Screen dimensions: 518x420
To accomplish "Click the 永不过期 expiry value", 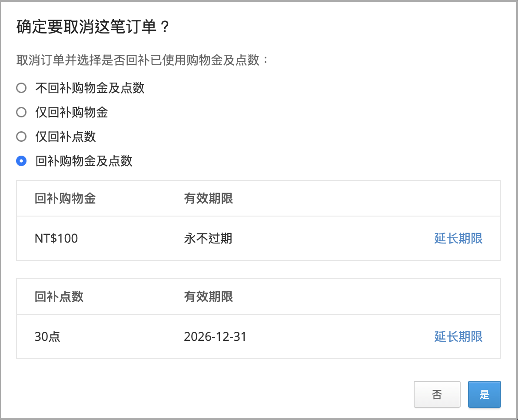I will click(208, 238).
